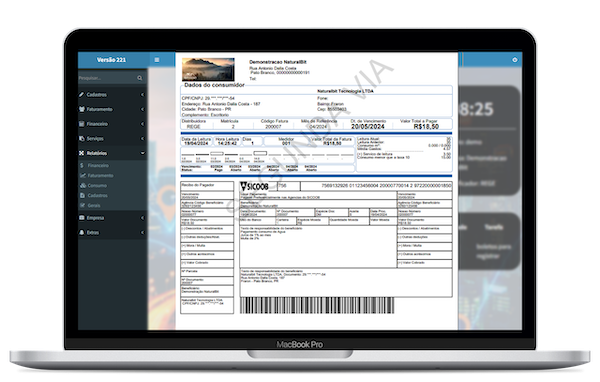Click the Versão 221 header label
Image resolution: width=600 pixels, height=382 pixels.
coord(111,60)
